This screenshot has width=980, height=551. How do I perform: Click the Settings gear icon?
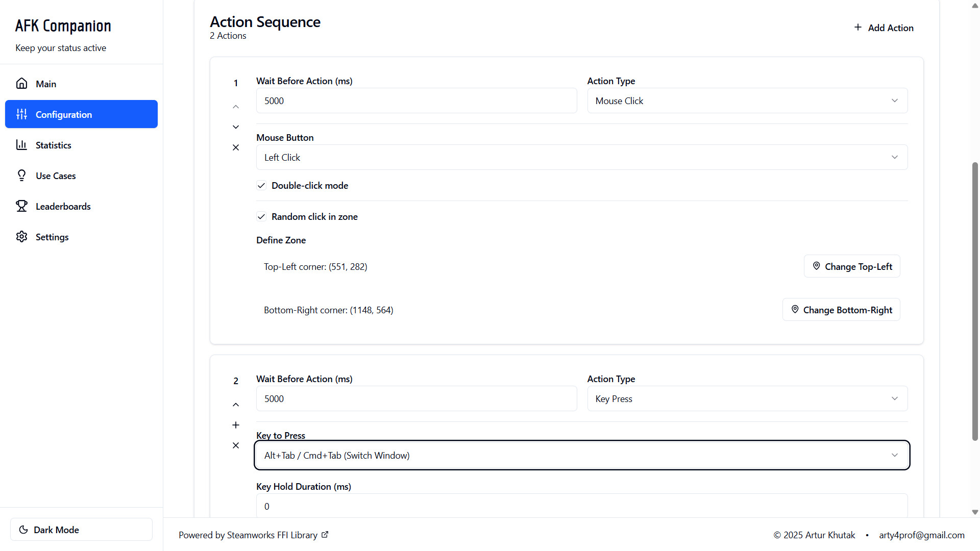(21, 237)
